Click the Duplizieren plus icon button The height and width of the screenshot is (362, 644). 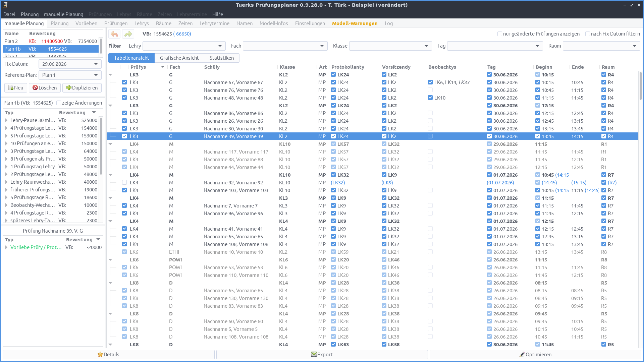tap(82, 88)
